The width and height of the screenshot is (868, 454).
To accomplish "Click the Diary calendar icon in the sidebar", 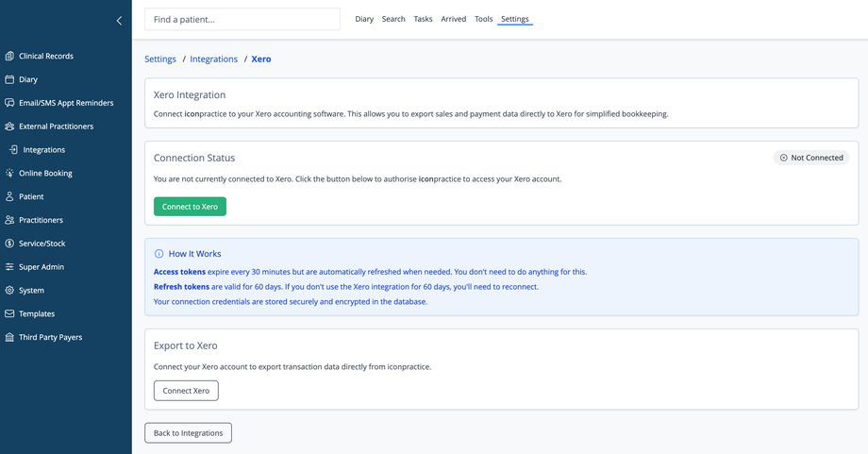I will tap(9, 79).
